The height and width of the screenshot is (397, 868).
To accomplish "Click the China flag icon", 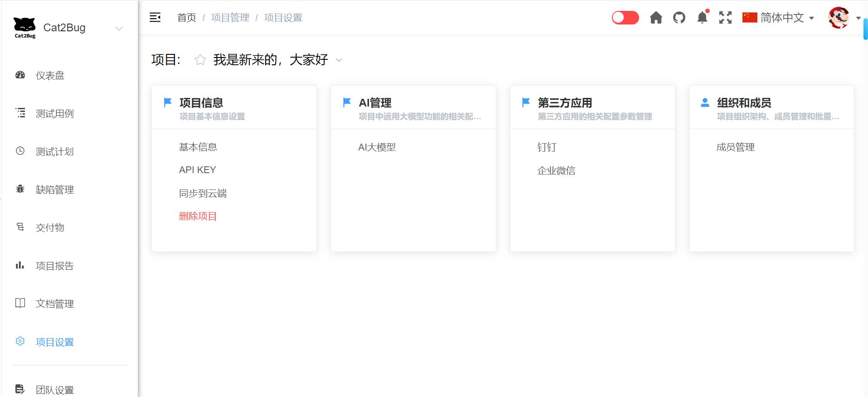I will [750, 18].
